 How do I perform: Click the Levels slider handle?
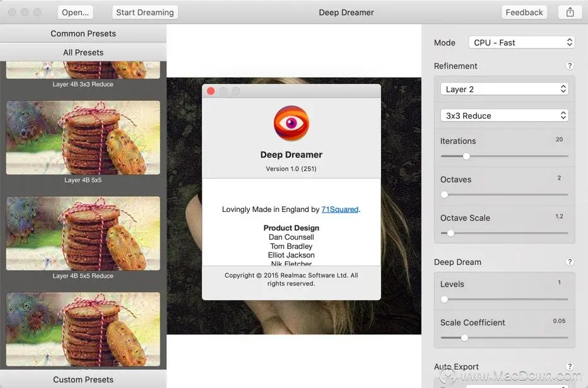coord(444,299)
